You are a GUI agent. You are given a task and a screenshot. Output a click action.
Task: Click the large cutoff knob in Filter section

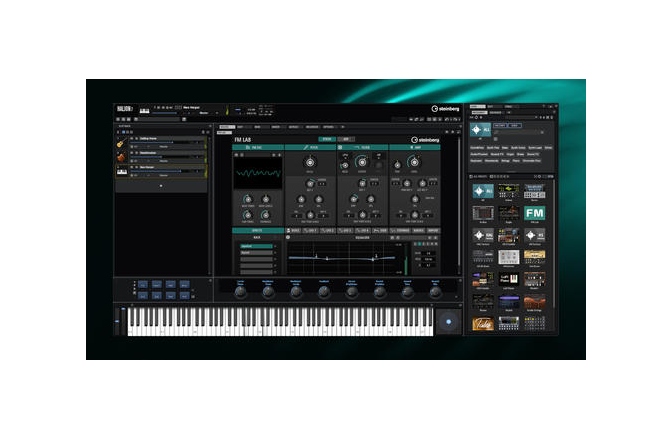[x=362, y=162]
